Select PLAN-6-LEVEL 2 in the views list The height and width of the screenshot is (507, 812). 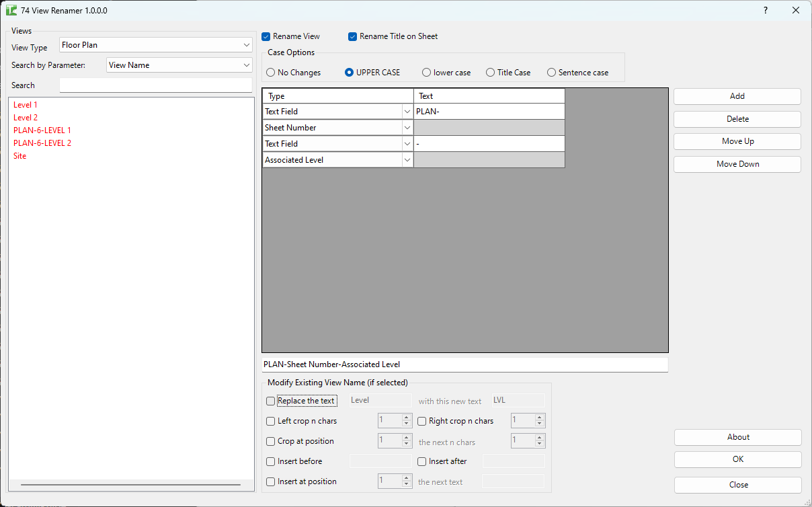pos(42,143)
